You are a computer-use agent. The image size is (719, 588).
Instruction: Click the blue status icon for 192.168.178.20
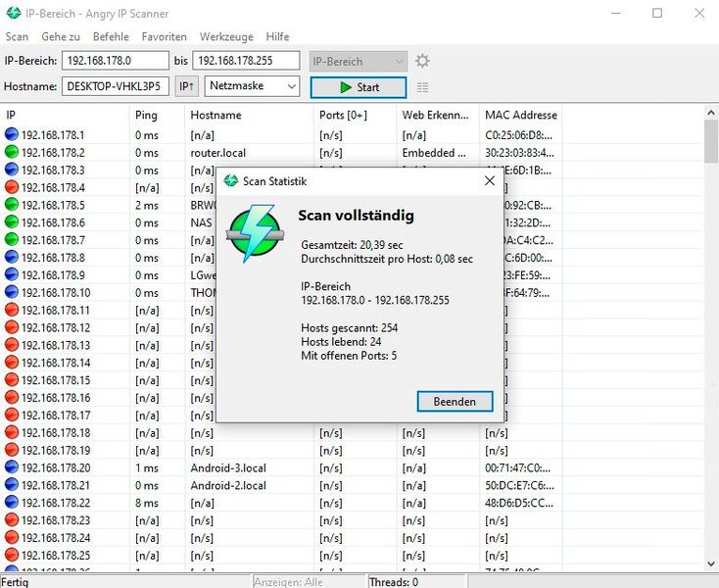pyautogui.click(x=12, y=467)
